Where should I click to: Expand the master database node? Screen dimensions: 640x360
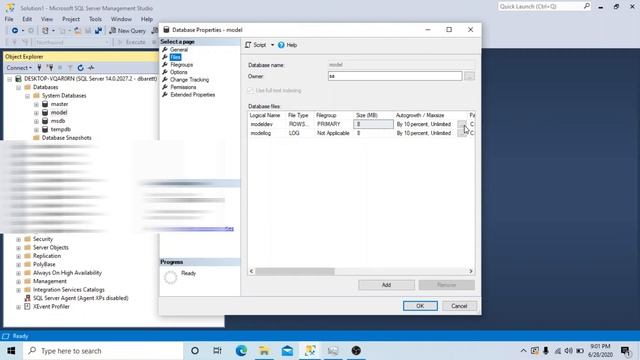(36, 104)
